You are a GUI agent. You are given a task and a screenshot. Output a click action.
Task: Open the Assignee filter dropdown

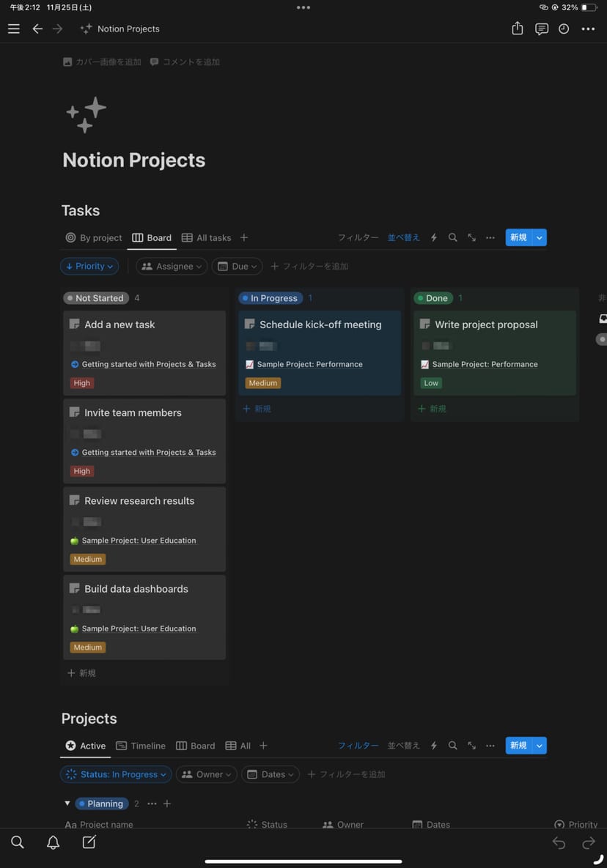point(172,266)
